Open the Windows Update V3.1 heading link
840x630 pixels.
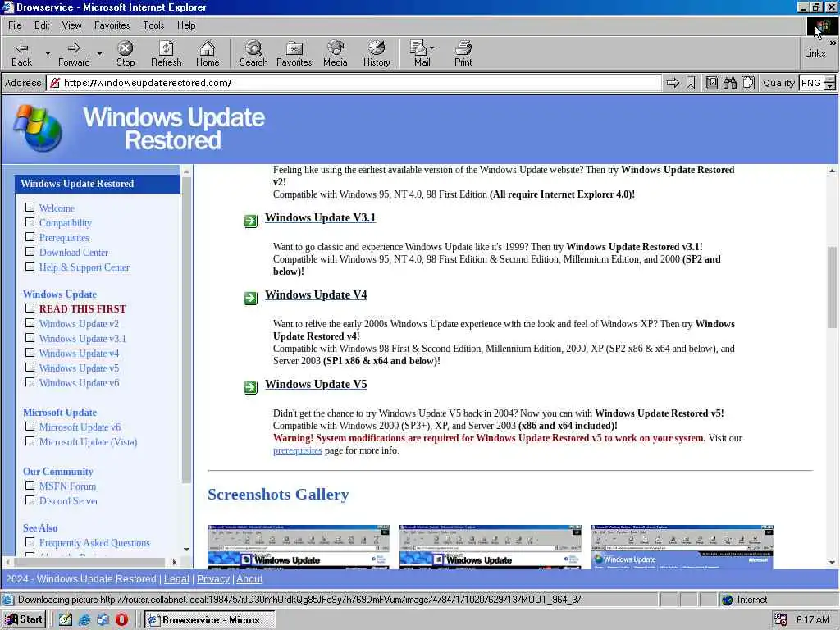(321, 218)
